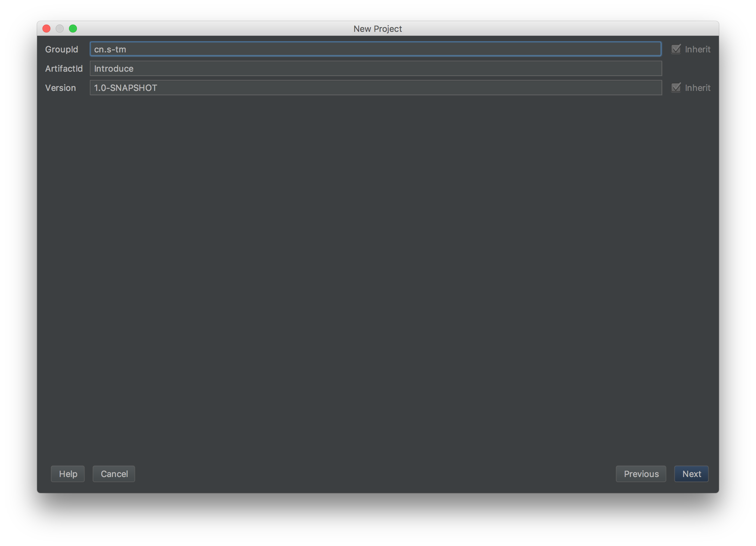This screenshot has width=756, height=546.
Task: Select 1.0-SNAPSHOT version text
Action: coord(126,88)
